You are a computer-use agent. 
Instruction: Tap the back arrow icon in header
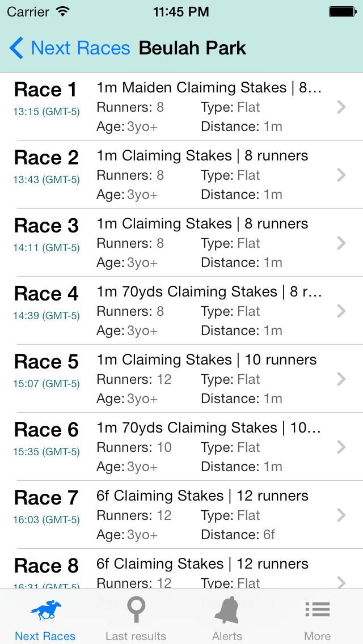pyautogui.click(x=17, y=48)
